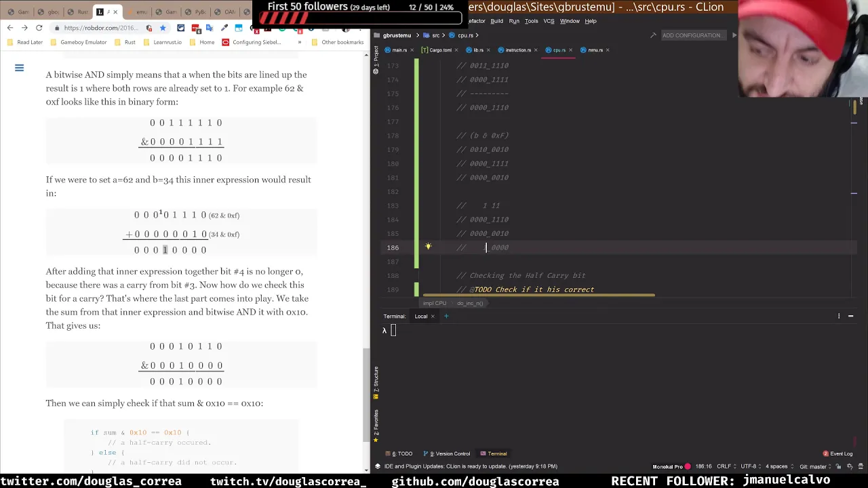Reload the robdor.com page
868x488 pixels.
click(39, 28)
